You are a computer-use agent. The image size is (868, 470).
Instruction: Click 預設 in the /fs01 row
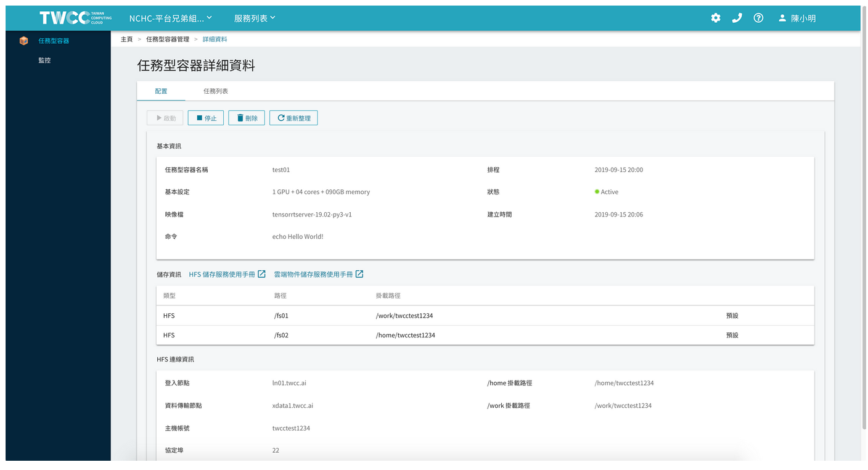(x=732, y=315)
